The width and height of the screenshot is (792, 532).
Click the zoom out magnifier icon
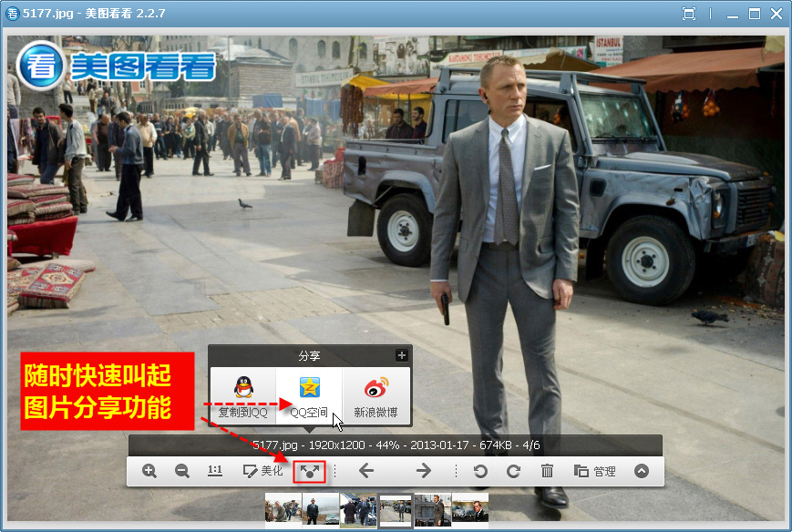[182, 472]
